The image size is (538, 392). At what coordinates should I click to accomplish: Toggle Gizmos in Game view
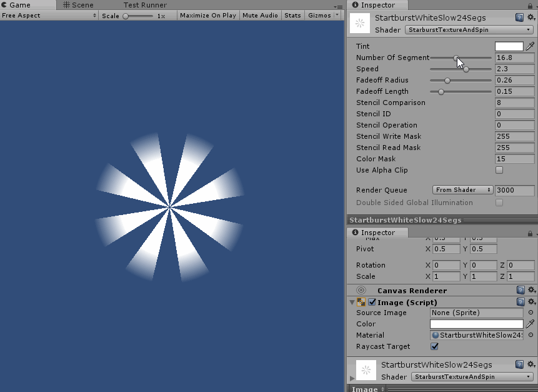coord(319,16)
